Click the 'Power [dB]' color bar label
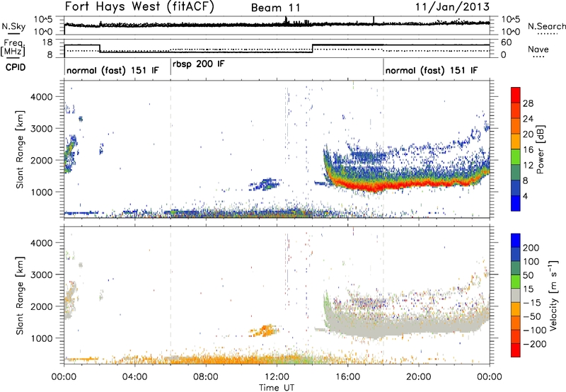 (x=540, y=149)
